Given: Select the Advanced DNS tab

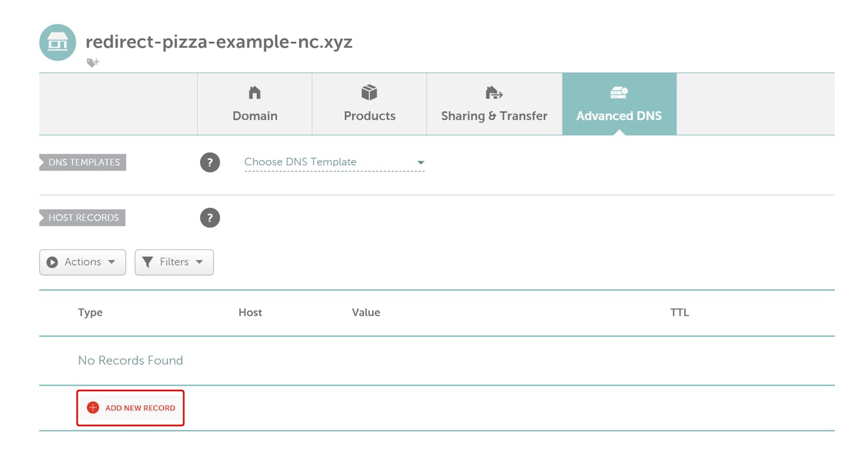Looking at the screenshot, I should click(619, 104).
